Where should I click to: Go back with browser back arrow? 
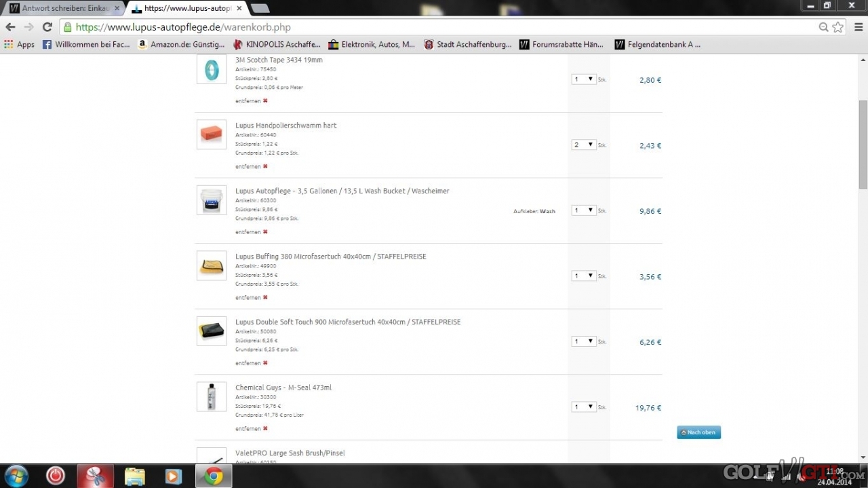pos(10,27)
